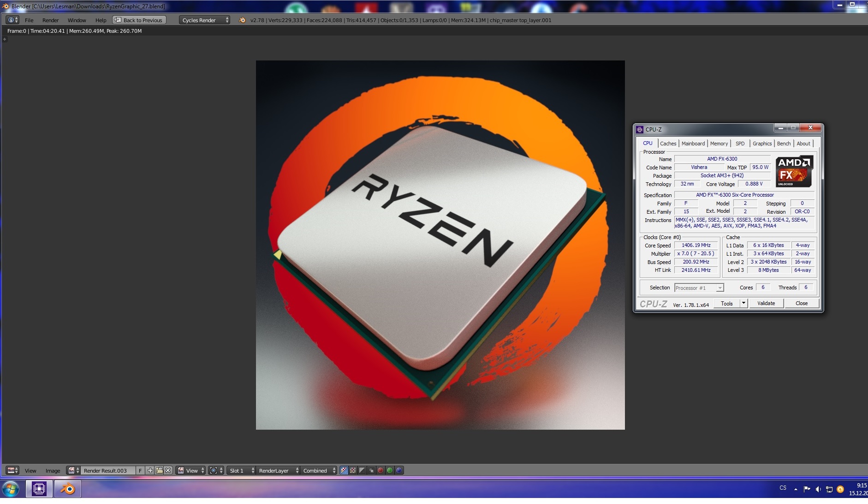This screenshot has height=504, width=868.
Task: Open the image editor type selector icon
Action: [12, 470]
